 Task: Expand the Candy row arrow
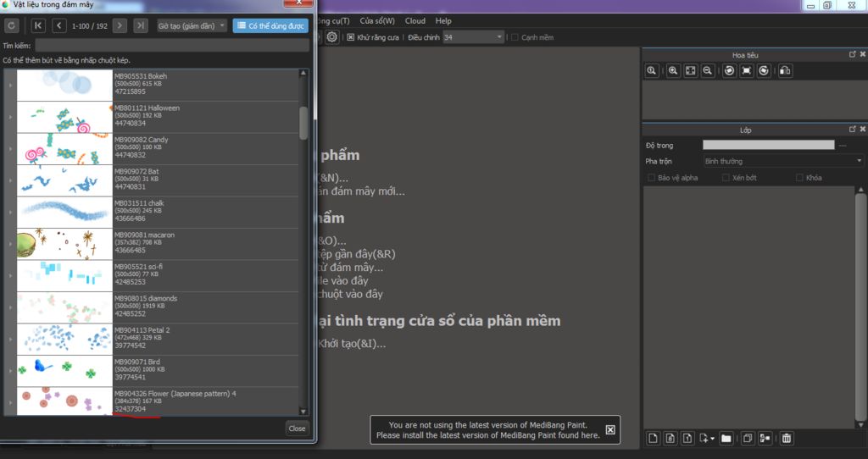coord(10,149)
